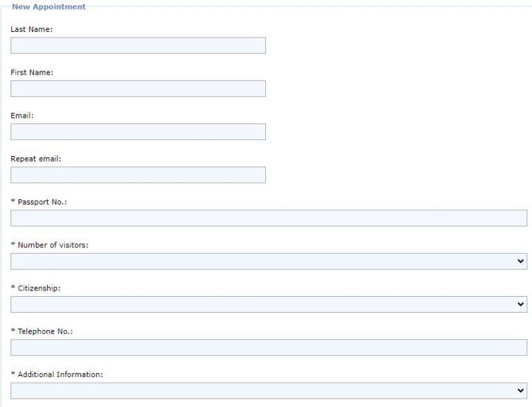Open the Additional Information dropdown arrow

(x=521, y=391)
